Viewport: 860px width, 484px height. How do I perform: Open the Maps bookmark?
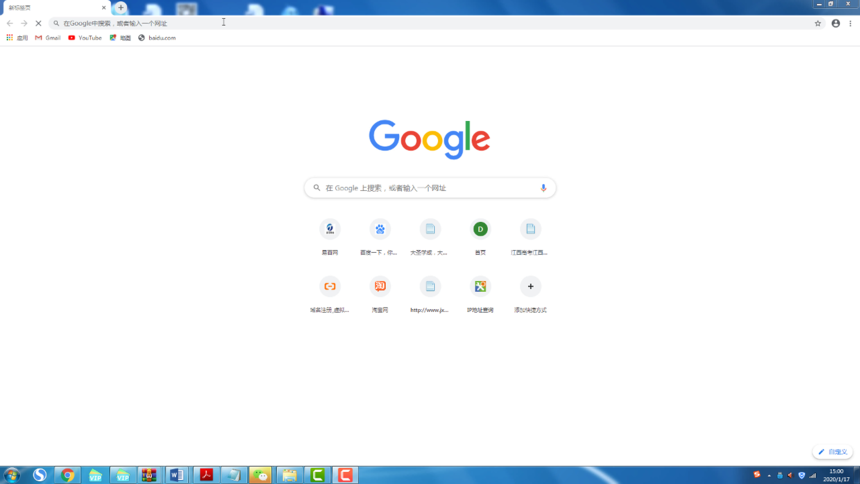point(120,38)
